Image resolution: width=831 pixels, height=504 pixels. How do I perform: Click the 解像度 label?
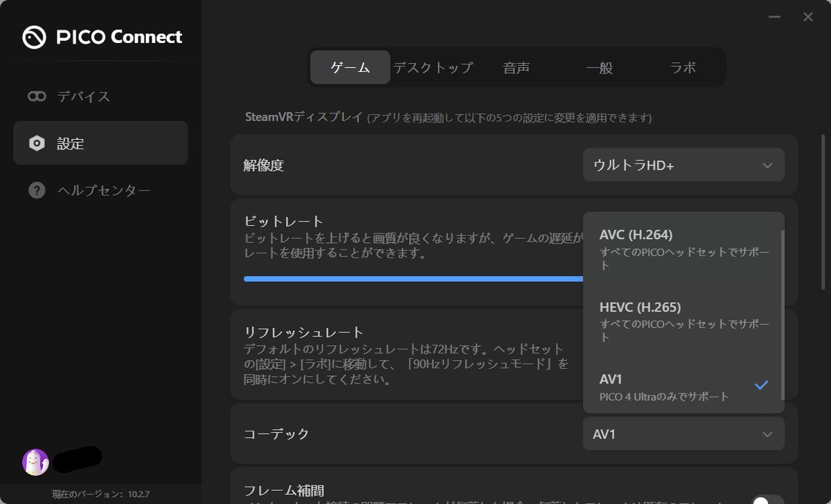pos(264,165)
